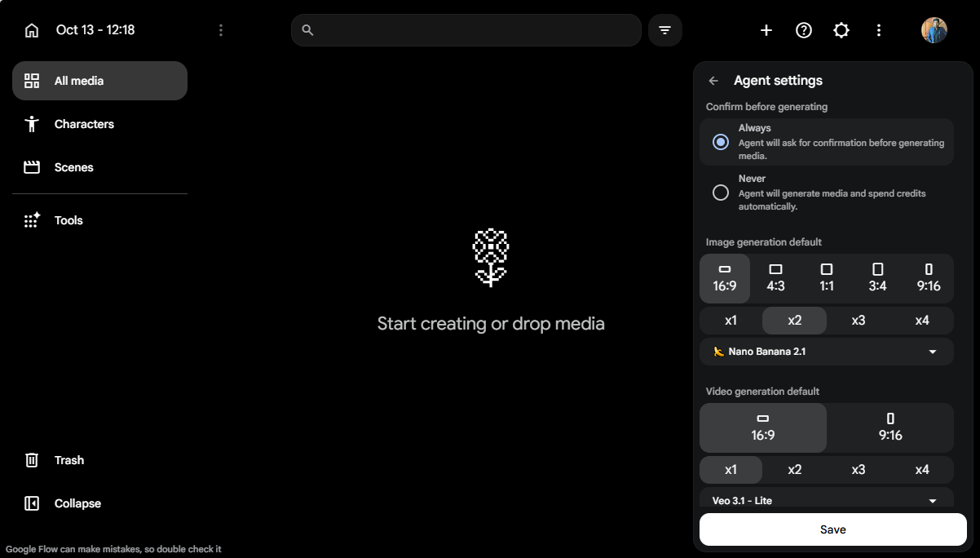Select Never confirm before generating
980x558 pixels.
[x=827, y=193]
